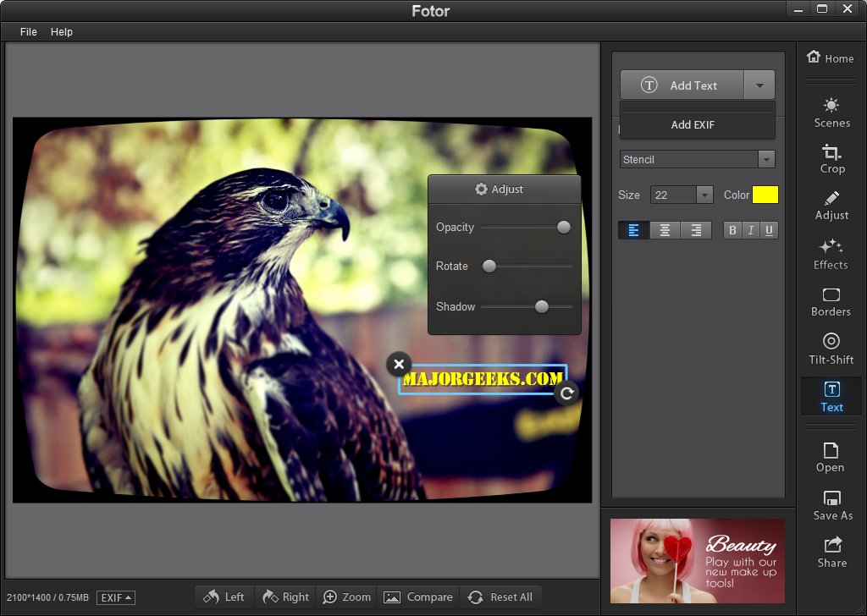Image resolution: width=867 pixels, height=616 pixels.
Task: Delete text box with X icon
Action: coord(399,364)
